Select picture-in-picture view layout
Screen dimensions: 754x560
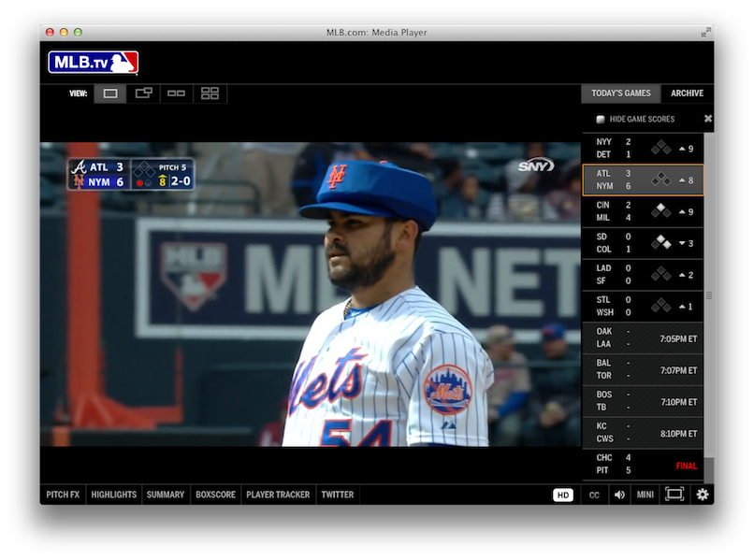point(143,93)
